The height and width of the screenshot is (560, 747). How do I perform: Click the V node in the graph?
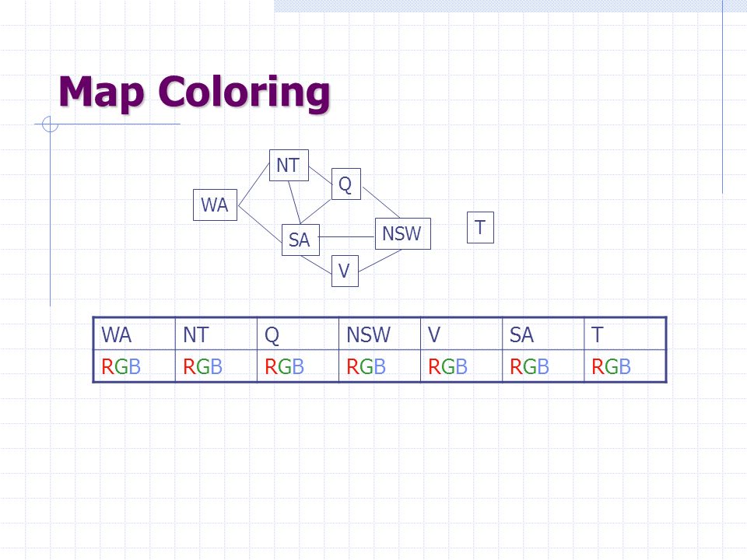(x=345, y=271)
